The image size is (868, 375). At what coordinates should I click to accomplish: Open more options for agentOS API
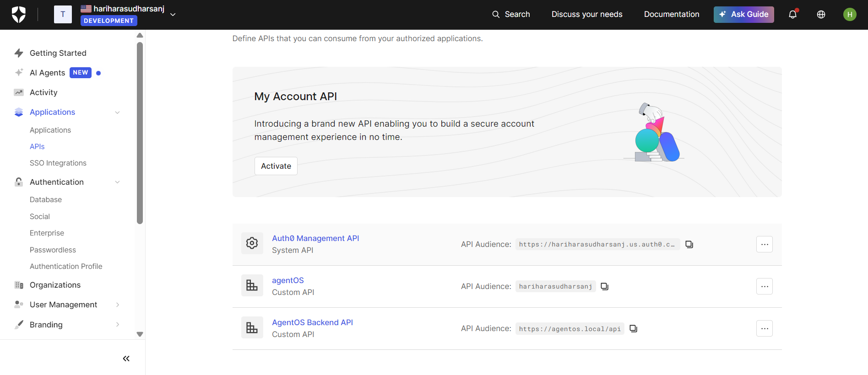pos(764,286)
